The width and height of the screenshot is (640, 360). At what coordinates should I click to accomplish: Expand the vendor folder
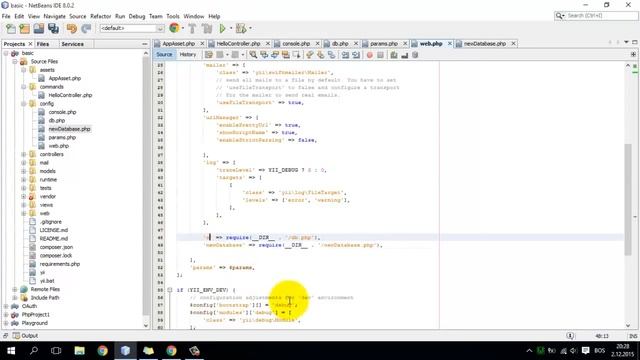click(24, 196)
